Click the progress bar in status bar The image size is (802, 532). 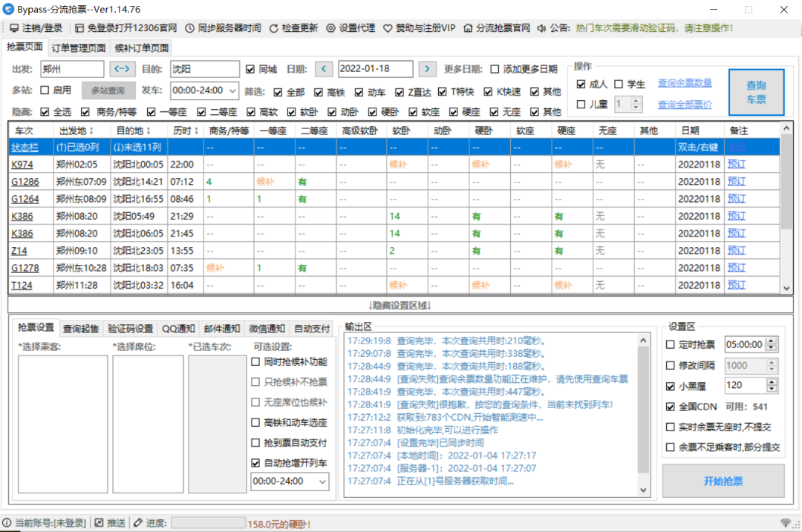208,523
